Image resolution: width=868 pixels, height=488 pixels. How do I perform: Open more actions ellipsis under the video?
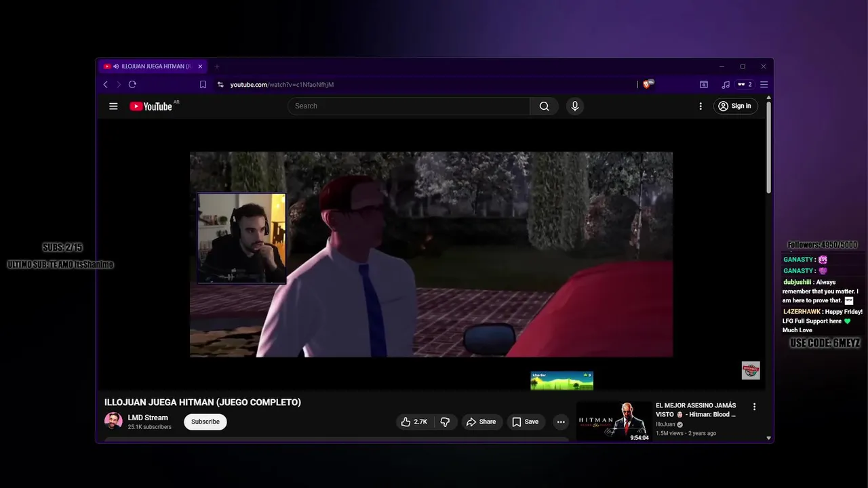[561, 422]
